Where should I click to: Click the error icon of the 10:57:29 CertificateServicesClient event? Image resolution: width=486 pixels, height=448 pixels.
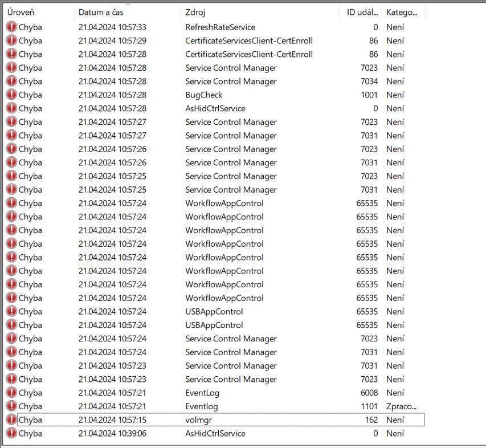pos(11,40)
